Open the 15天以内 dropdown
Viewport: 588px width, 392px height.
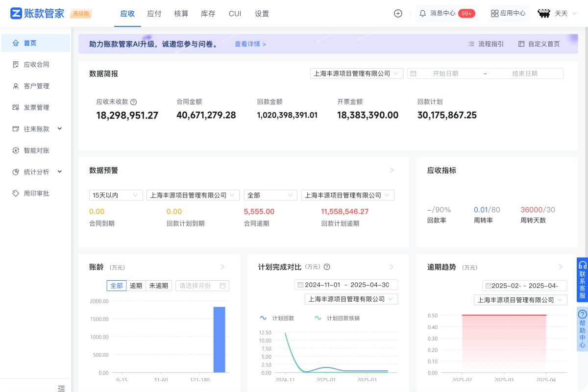click(x=116, y=195)
